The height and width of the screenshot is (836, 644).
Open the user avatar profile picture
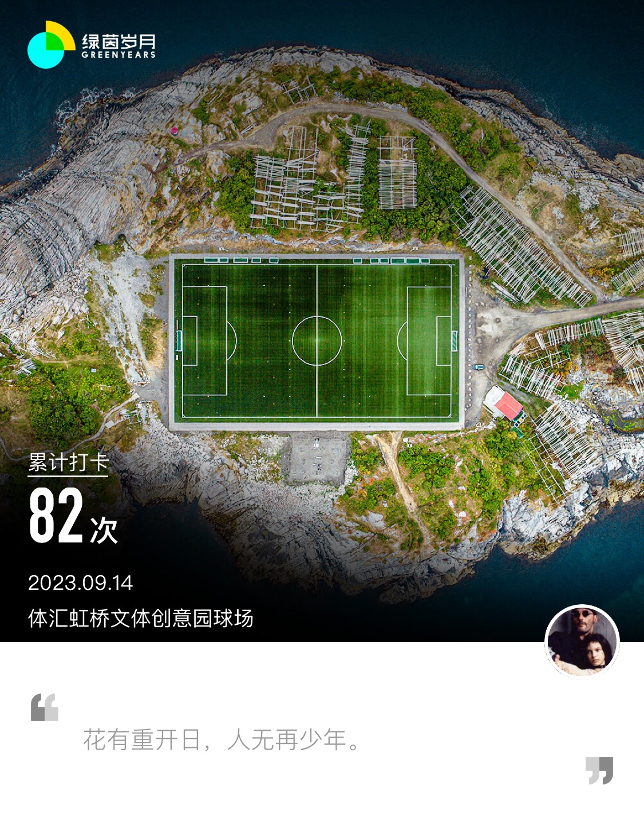582,641
